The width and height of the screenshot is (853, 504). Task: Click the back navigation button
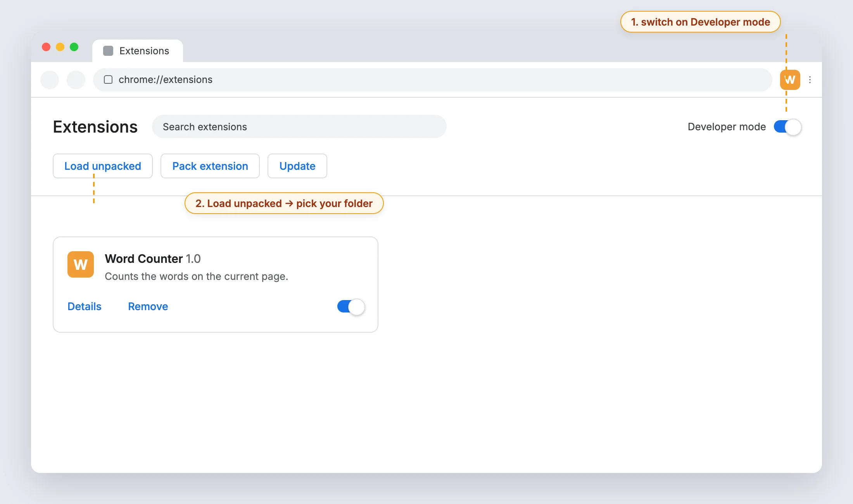(50, 80)
